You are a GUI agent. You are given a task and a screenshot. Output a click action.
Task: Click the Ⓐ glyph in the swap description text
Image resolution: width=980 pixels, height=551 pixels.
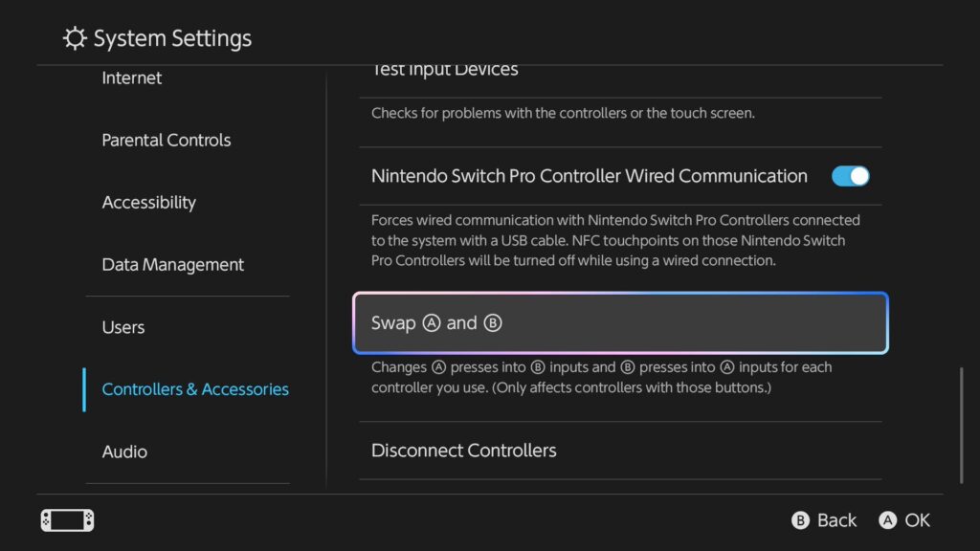[x=438, y=366]
